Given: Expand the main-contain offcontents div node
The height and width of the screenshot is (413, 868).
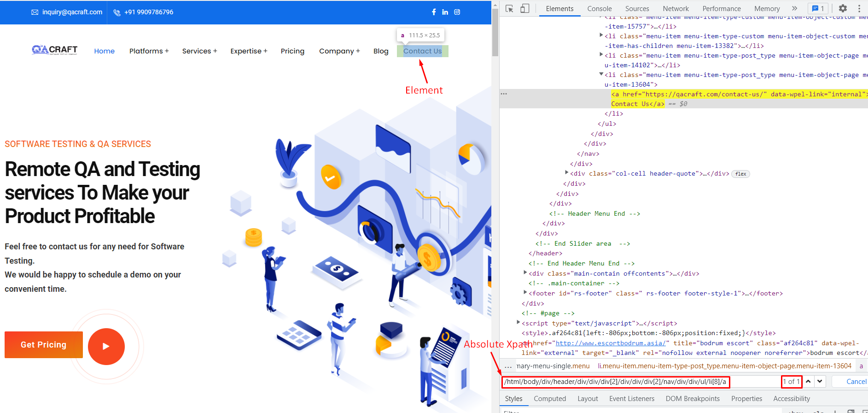Looking at the screenshot, I should (525, 273).
